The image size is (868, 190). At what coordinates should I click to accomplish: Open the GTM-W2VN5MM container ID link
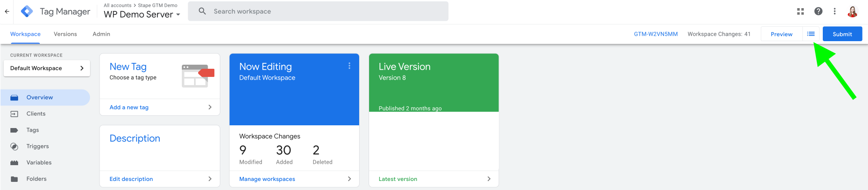[x=655, y=34]
